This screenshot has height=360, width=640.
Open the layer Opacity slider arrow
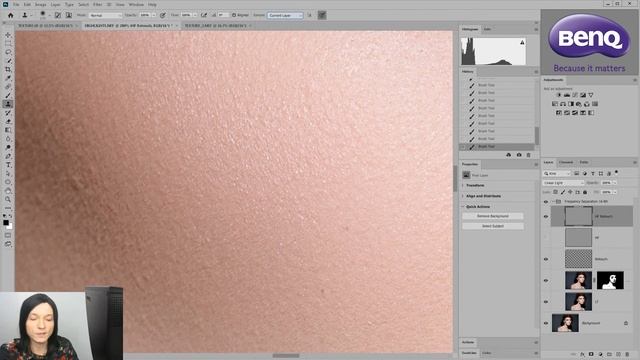click(x=615, y=183)
